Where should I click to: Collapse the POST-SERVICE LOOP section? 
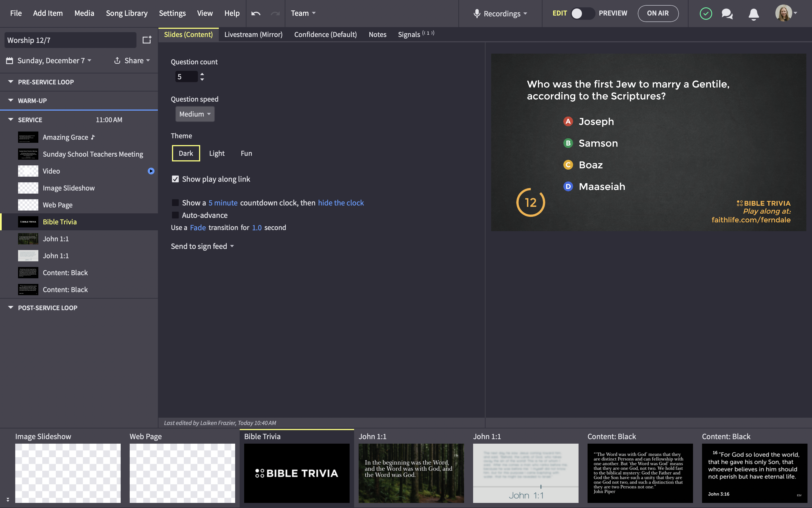point(11,307)
